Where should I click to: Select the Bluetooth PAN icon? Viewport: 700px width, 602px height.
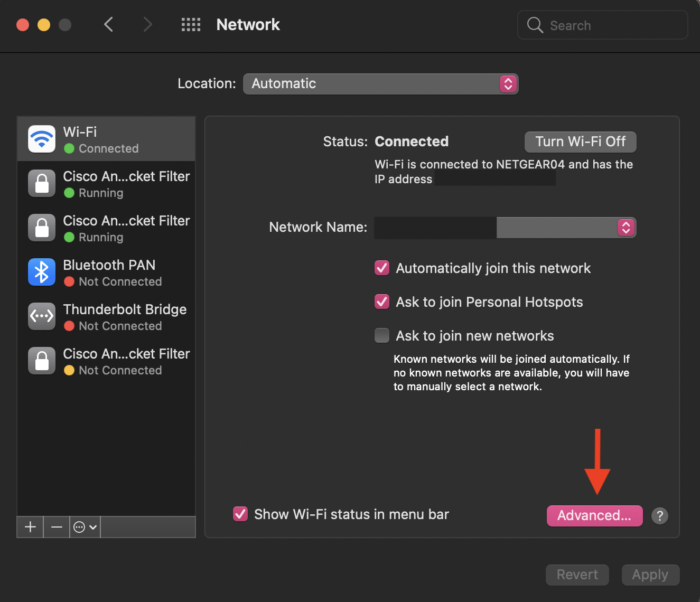point(42,272)
